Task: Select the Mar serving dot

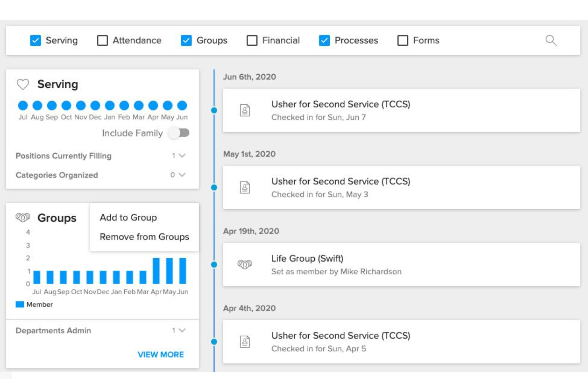Action: [x=139, y=105]
